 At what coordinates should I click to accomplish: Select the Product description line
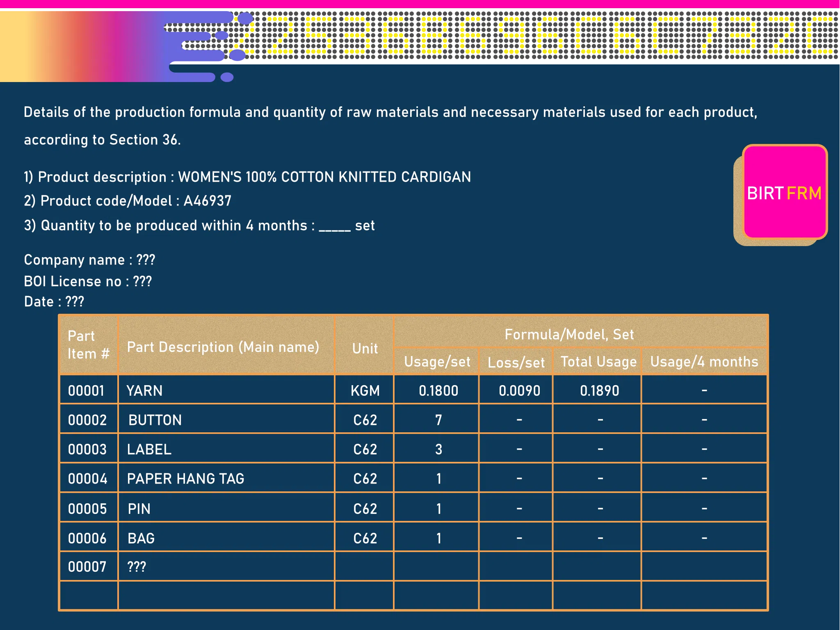(247, 177)
